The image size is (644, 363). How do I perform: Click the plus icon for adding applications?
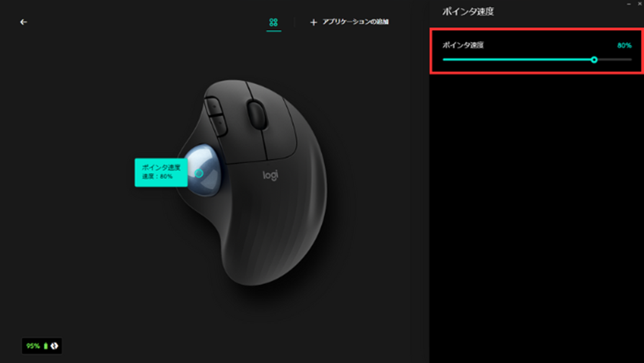coord(313,22)
